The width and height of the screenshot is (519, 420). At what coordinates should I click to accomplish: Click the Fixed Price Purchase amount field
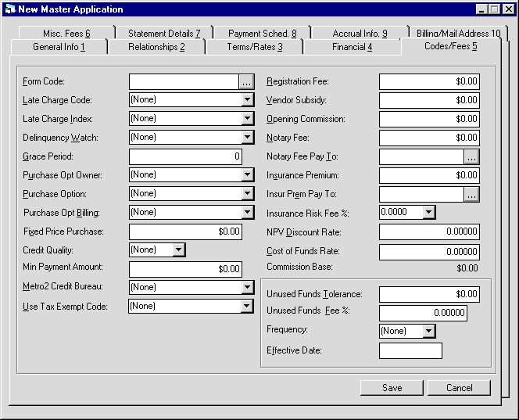tap(185, 232)
